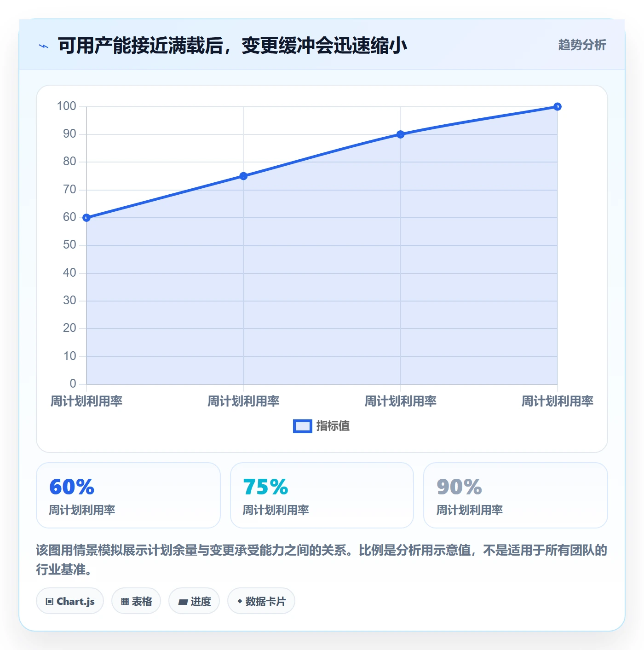
Task: Toggle the 指标值 legend label
Action: tap(333, 426)
